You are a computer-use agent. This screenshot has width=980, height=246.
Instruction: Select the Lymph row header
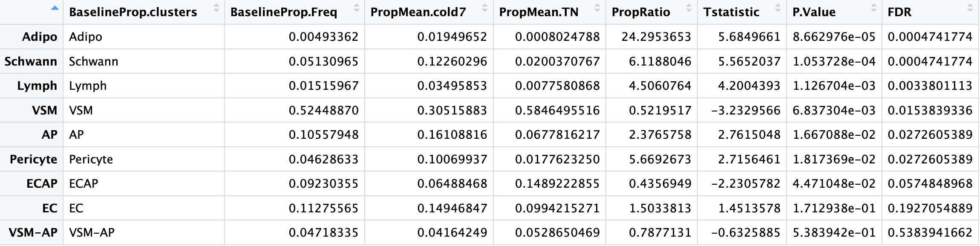[37, 86]
